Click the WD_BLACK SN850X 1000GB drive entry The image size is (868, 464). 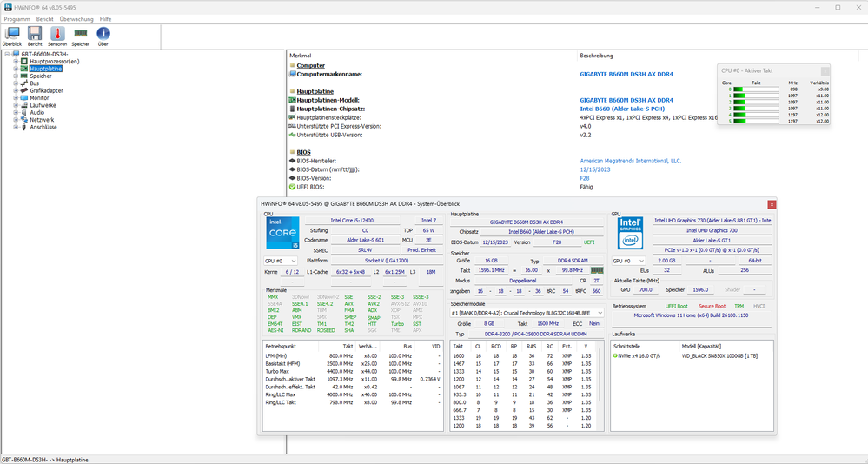point(719,356)
